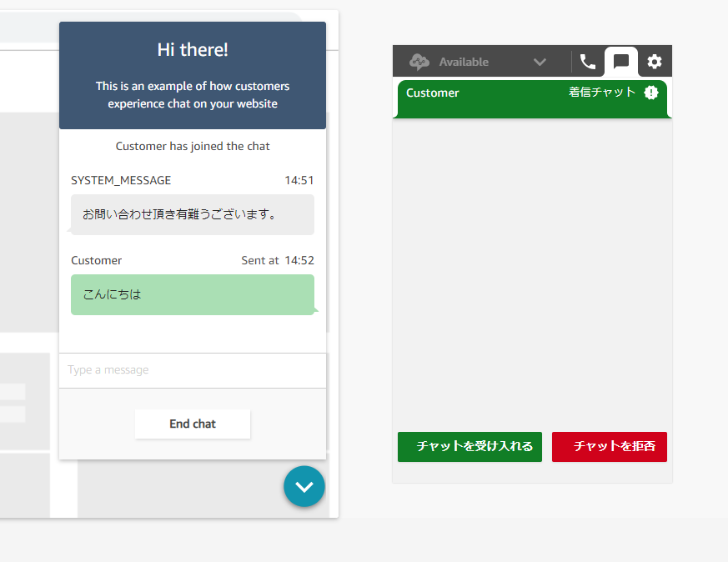
Task: Switch to the Customer contact tab
Action: tap(433, 93)
